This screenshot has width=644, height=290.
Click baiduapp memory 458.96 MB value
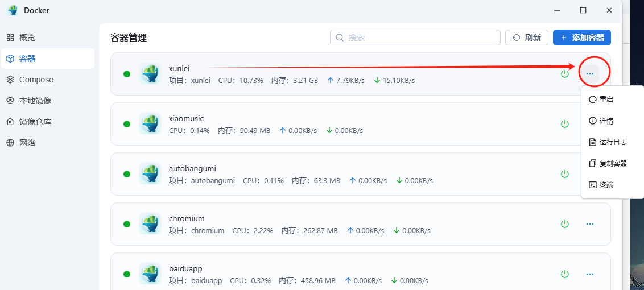click(318, 280)
